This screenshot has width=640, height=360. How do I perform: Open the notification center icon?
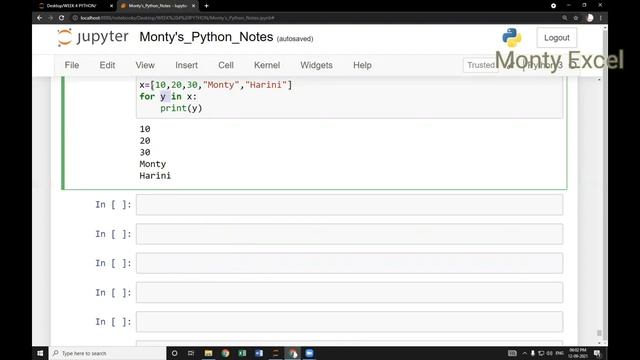tap(597, 353)
